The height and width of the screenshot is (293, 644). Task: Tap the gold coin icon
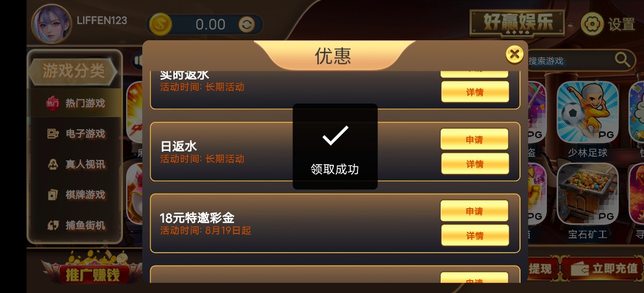(160, 24)
